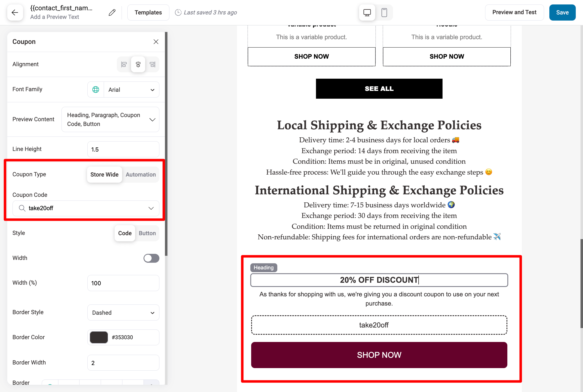583x392 pixels.
Task: Select the Store Wide coupon type
Action: 104,175
